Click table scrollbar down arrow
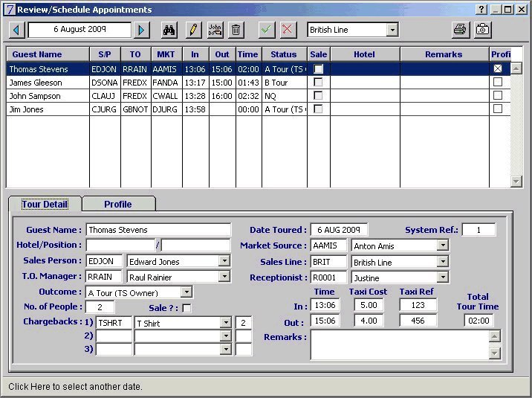 pyautogui.click(x=516, y=181)
